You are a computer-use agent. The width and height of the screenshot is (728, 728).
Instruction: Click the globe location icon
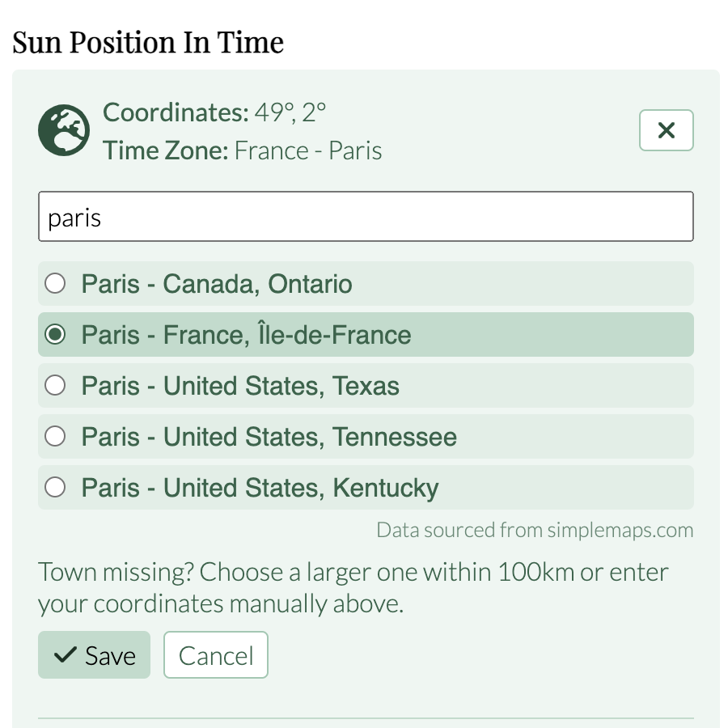tap(64, 130)
